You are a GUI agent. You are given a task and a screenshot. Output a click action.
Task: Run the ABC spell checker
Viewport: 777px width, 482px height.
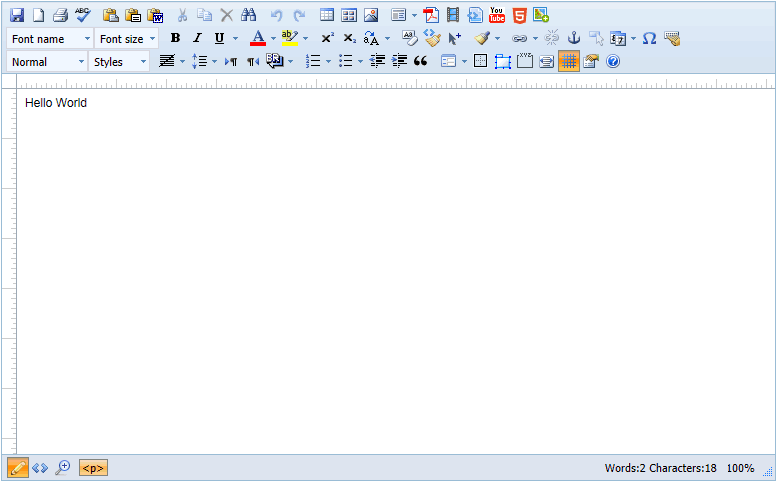(82, 15)
